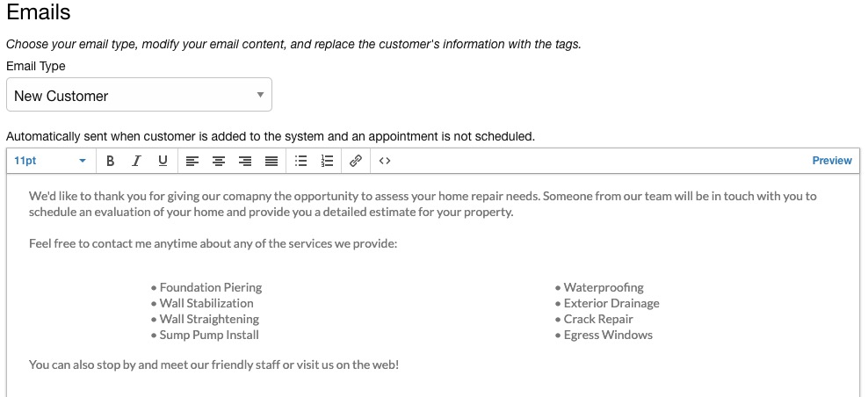The image size is (868, 397).
Task: Toggle bold formatting
Action: click(x=110, y=161)
